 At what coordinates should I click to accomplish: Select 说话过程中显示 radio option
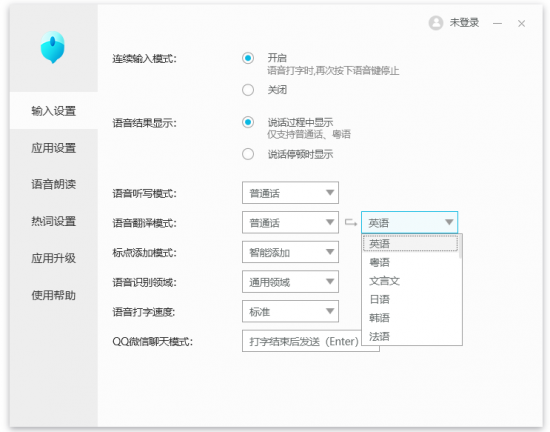[x=248, y=122]
